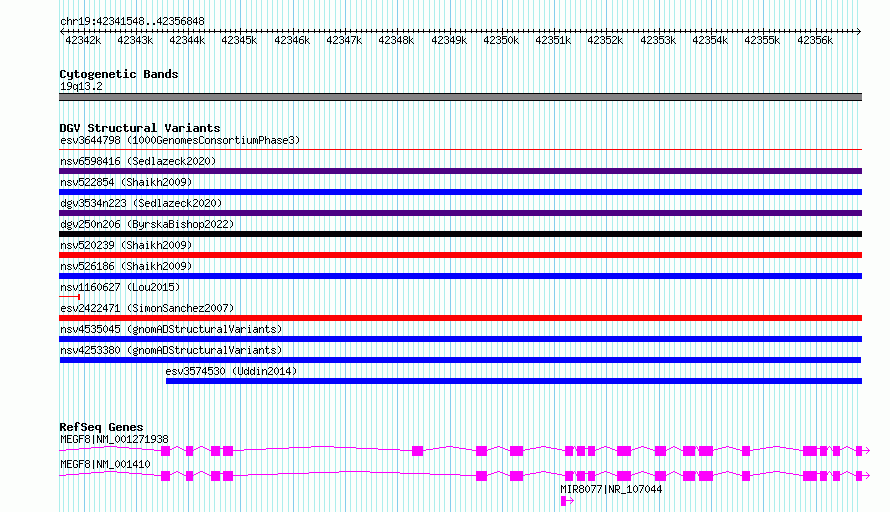Click the leftmost exon of MEGF8 NM_001271938
This screenshot has width=890, height=512.
tap(165, 451)
